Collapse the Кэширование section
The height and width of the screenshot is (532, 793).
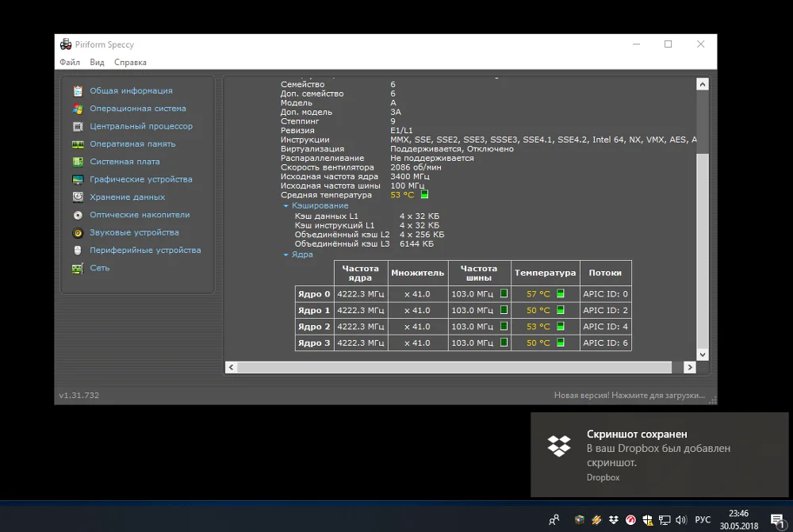tap(286, 206)
